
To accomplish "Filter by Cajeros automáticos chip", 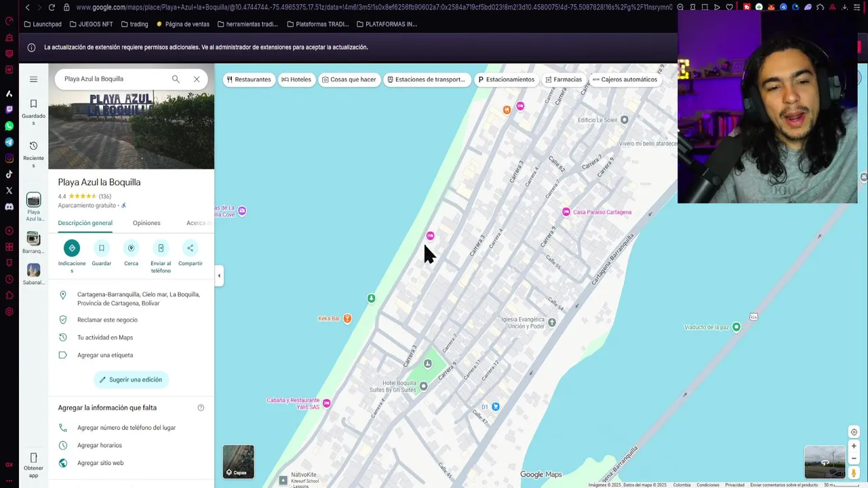I will point(625,79).
